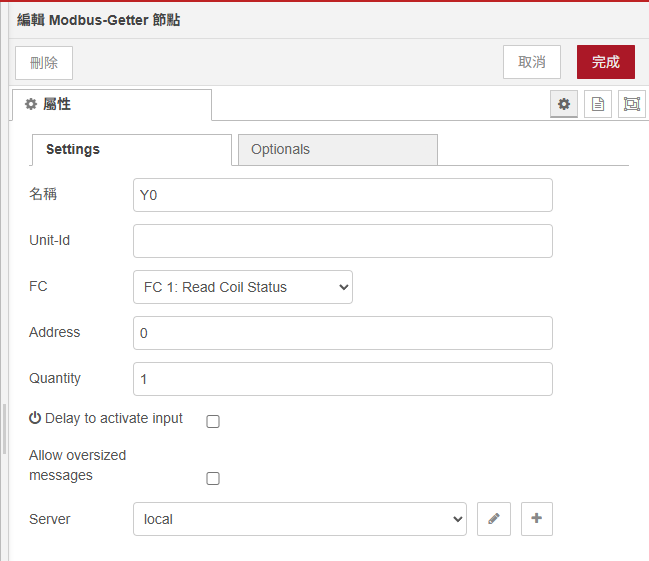Click the 刪除 delete button
Viewport: 649px width, 561px height.
[44, 62]
